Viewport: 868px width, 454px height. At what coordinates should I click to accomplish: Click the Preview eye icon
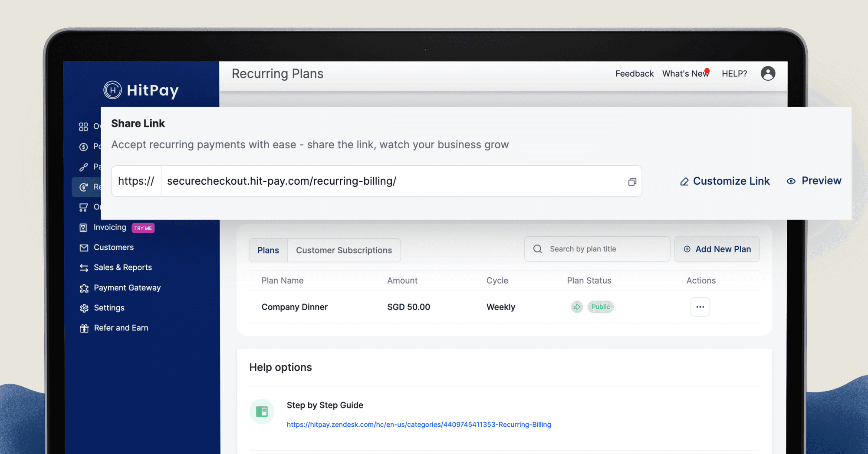click(791, 181)
